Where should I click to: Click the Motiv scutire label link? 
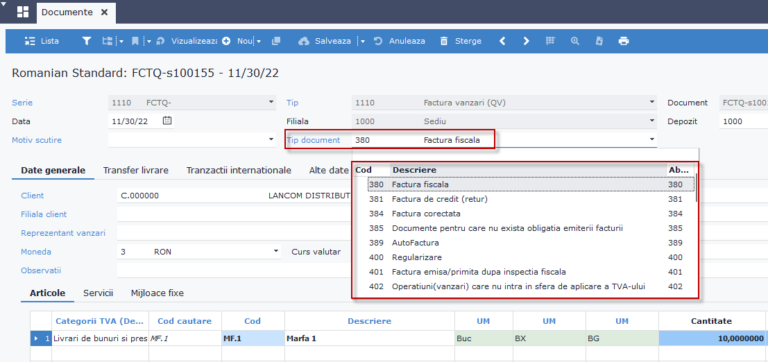(37, 140)
